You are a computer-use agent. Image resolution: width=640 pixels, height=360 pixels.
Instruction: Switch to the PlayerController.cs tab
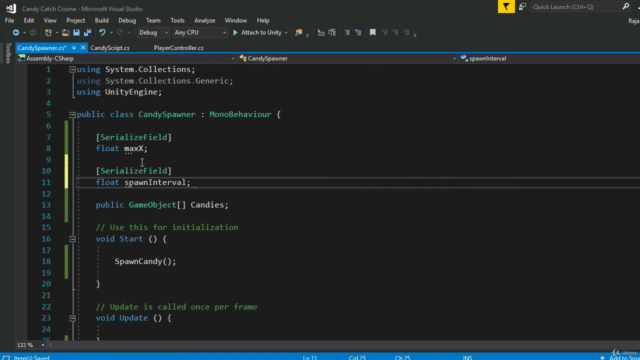point(178,48)
